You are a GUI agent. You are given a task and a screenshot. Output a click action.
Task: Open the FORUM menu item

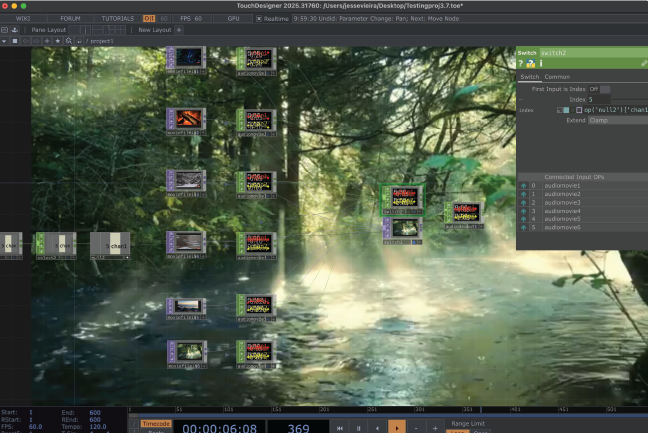(x=70, y=19)
